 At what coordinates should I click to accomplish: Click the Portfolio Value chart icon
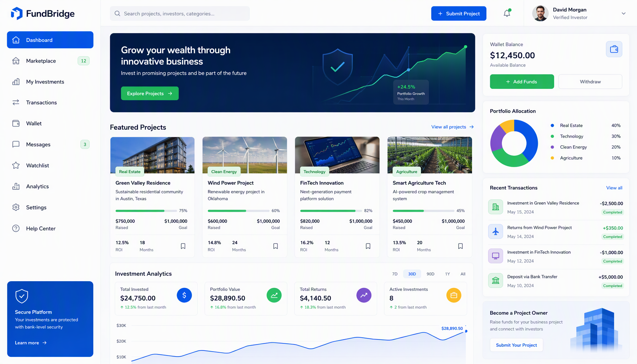pos(274,295)
